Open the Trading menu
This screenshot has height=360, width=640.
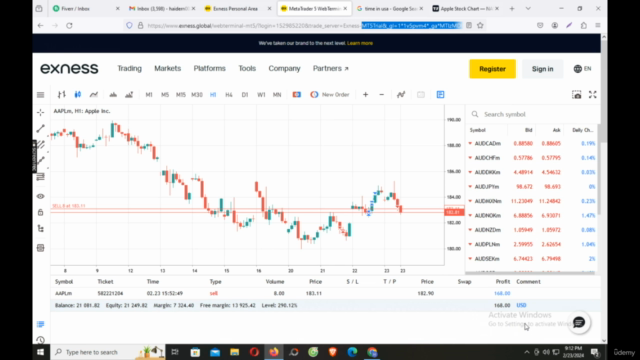[x=129, y=69]
